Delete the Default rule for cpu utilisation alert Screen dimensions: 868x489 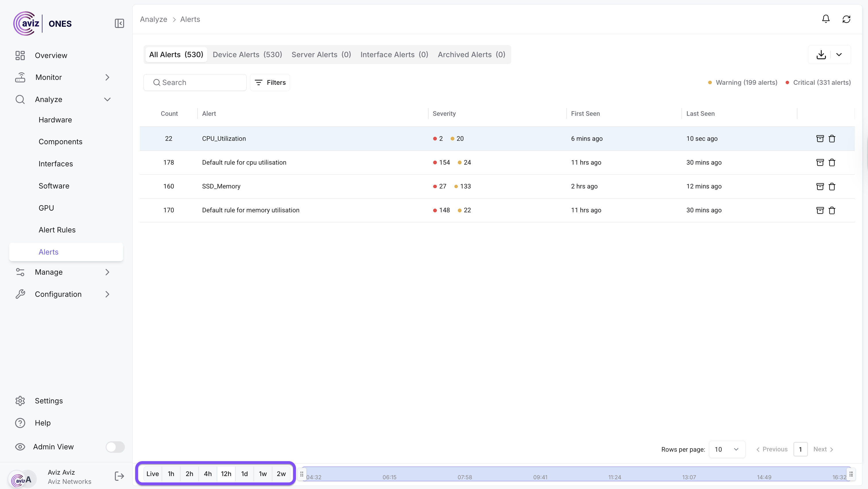click(x=832, y=163)
